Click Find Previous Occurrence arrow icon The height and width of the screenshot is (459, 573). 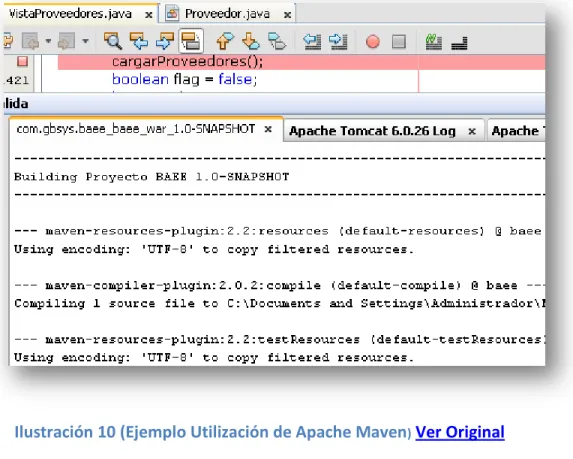pyautogui.click(x=139, y=41)
